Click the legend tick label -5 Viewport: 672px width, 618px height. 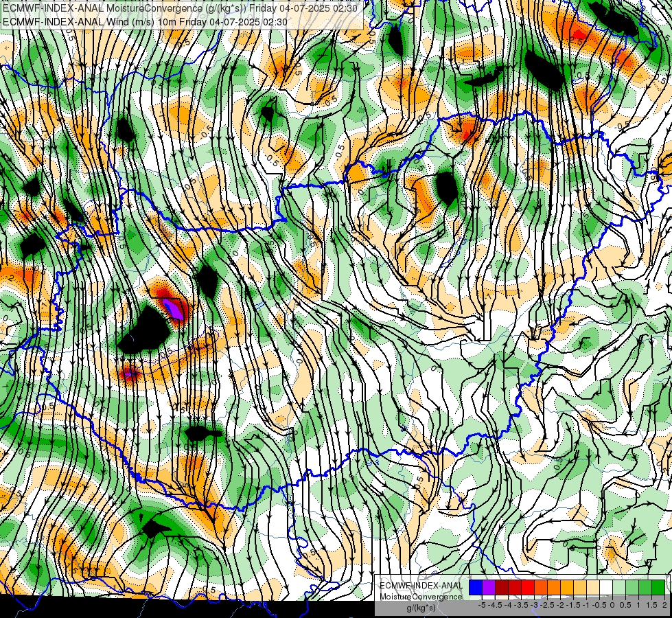(x=482, y=605)
